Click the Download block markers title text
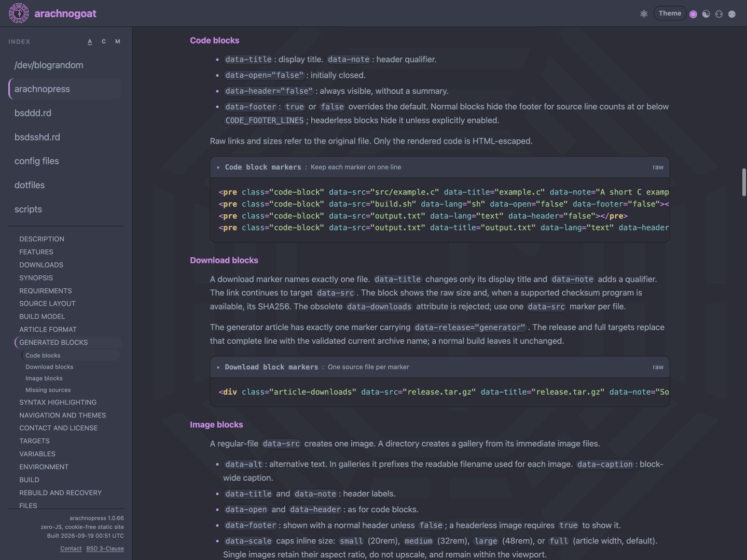 click(x=271, y=367)
